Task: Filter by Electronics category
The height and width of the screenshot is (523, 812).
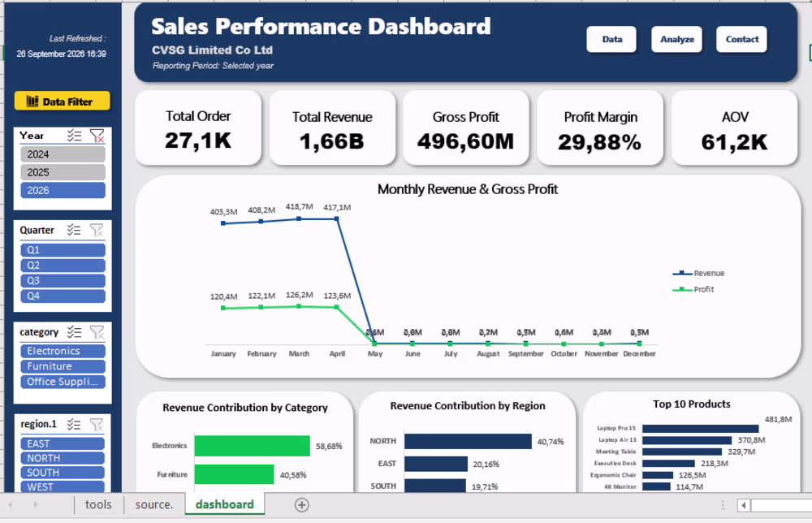Action: coord(63,351)
